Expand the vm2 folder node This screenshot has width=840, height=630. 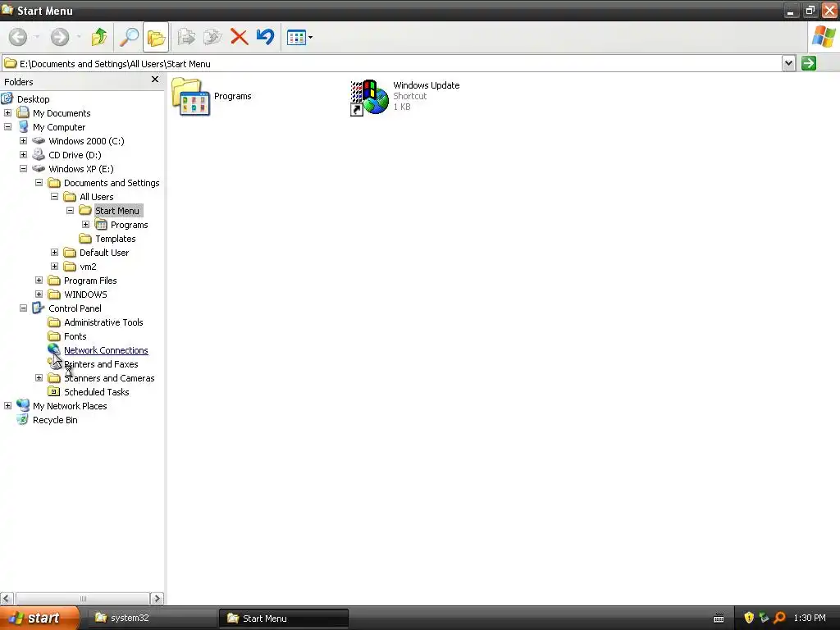pyautogui.click(x=54, y=267)
